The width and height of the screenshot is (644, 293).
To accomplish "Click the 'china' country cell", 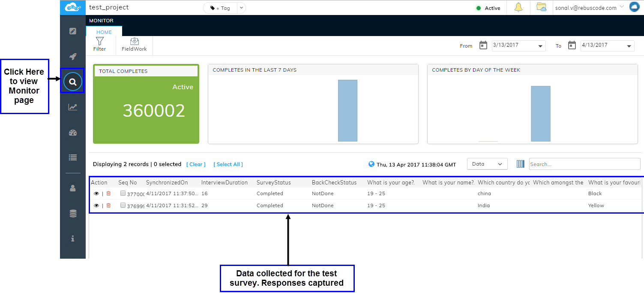I will (484, 193).
